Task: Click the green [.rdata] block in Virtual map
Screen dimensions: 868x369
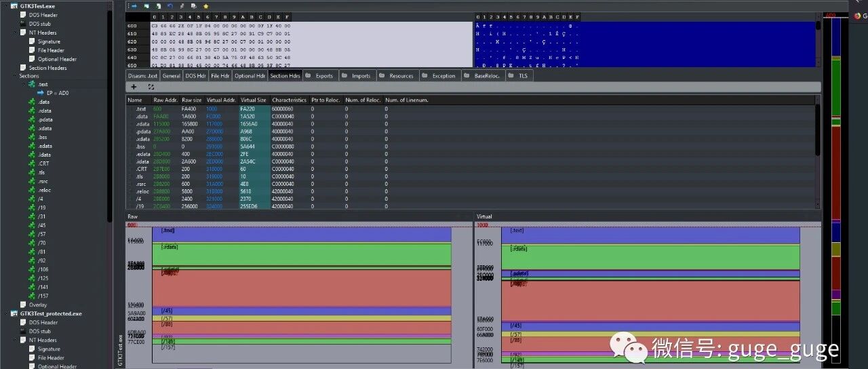Action: [x=650, y=256]
